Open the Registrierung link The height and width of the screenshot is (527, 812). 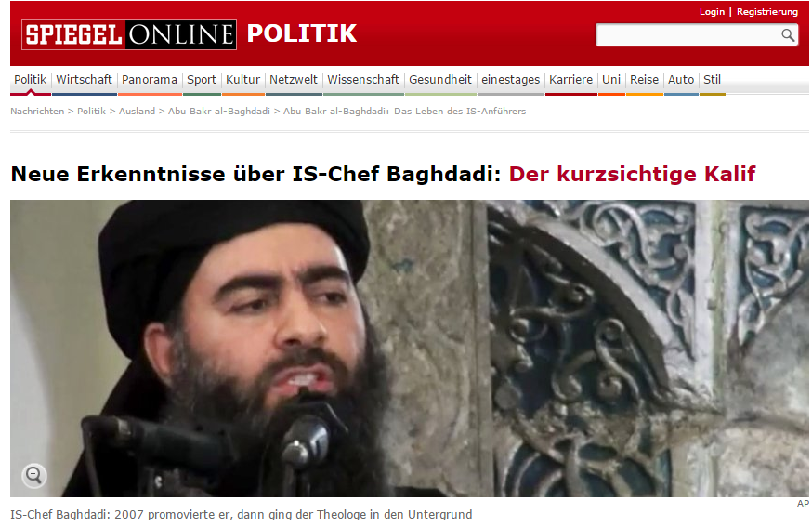pos(767,12)
